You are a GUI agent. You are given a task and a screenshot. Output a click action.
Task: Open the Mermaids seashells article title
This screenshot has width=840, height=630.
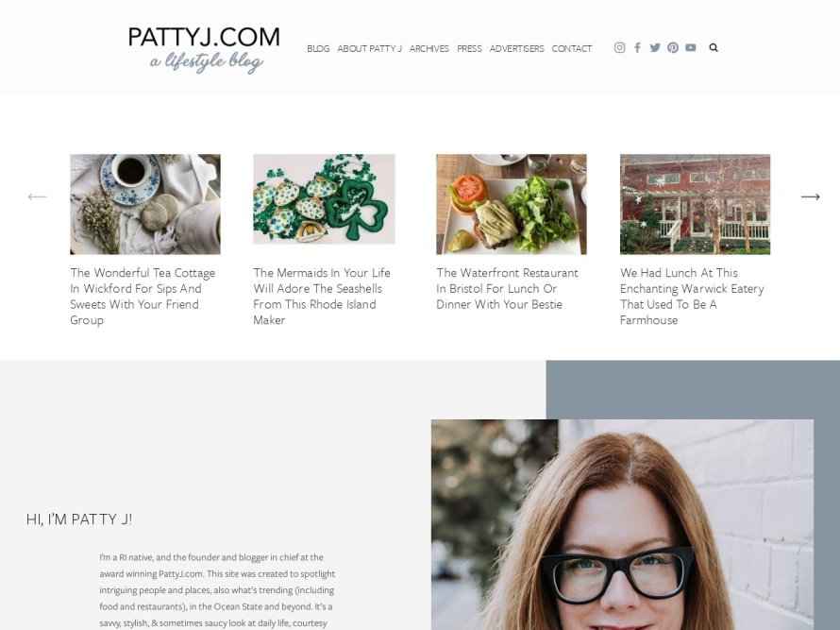click(322, 297)
